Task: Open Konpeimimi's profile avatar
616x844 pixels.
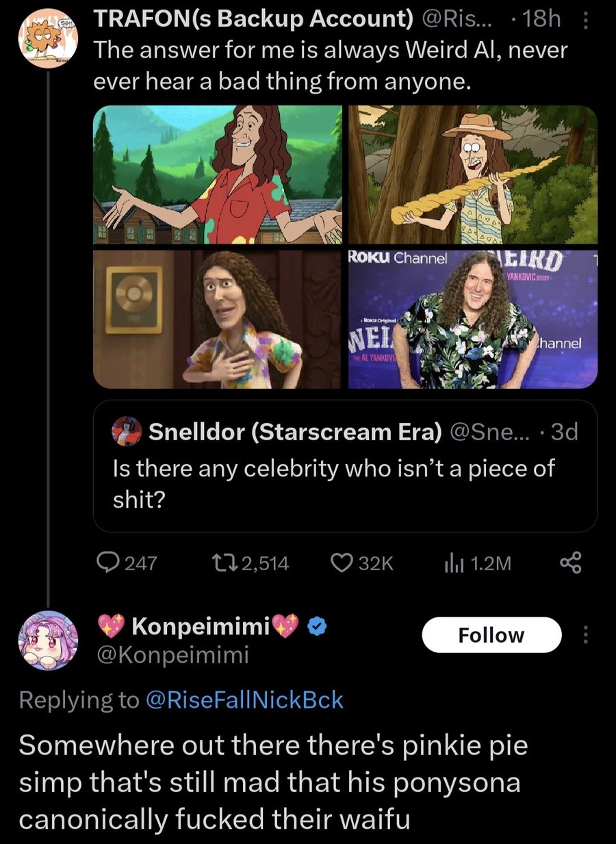Action: (x=47, y=641)
